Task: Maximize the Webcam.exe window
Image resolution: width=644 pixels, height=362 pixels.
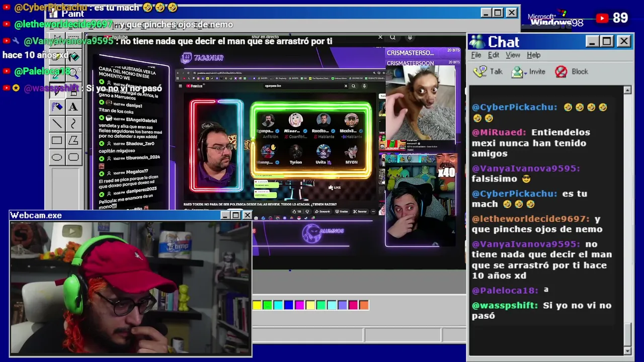Action: pos(235,215)
